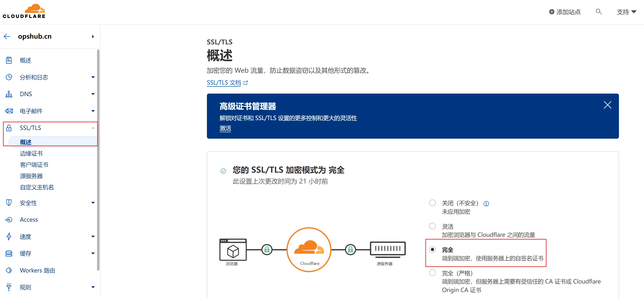Click the speed lightning bolt icon
This screenshot has height=298, width=644.
[x=9, y=237]
